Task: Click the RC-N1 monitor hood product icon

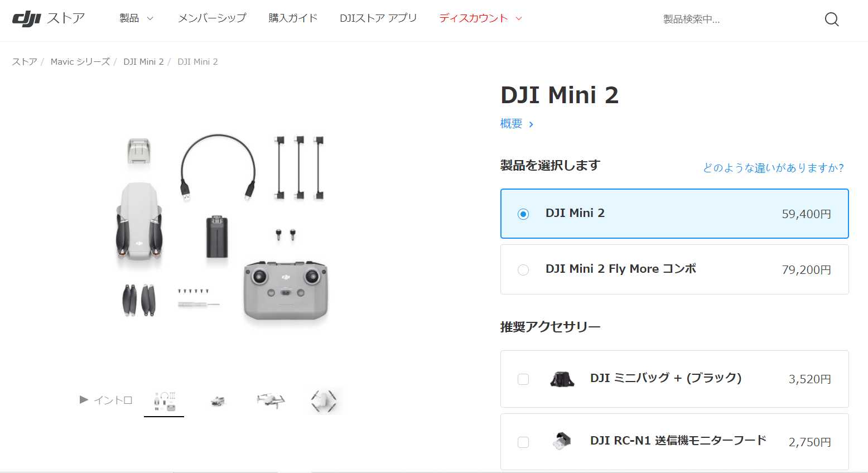Action: [562, 441]
